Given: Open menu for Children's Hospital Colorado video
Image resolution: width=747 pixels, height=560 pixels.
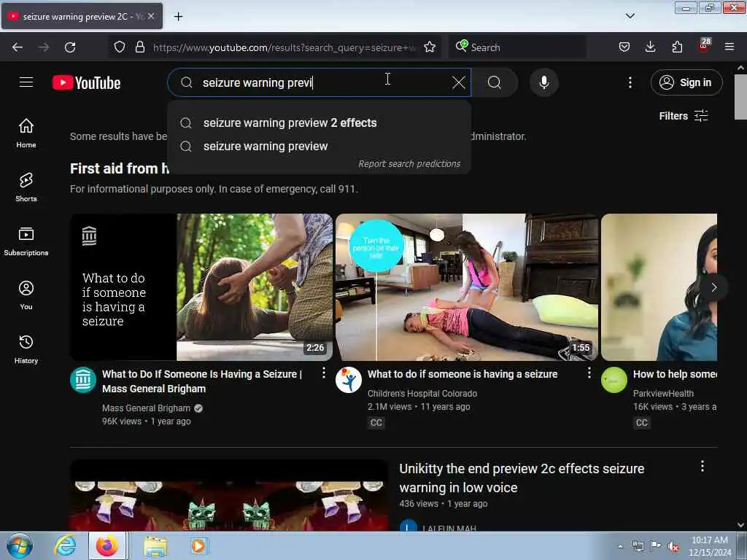Looking at the screenshot, I should tap(589, 373).
